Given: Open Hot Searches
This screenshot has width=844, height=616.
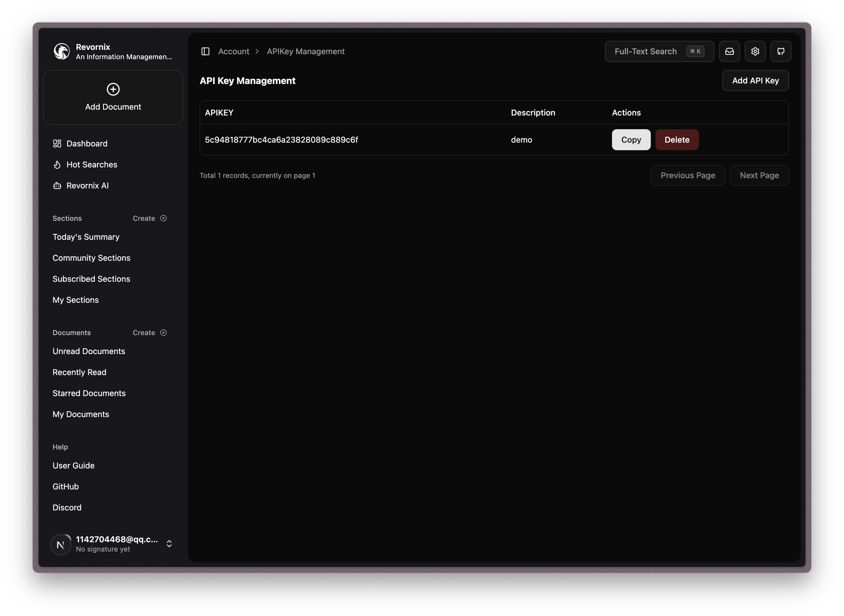Looking at the screenshot, I should click(x=92, y=164).
